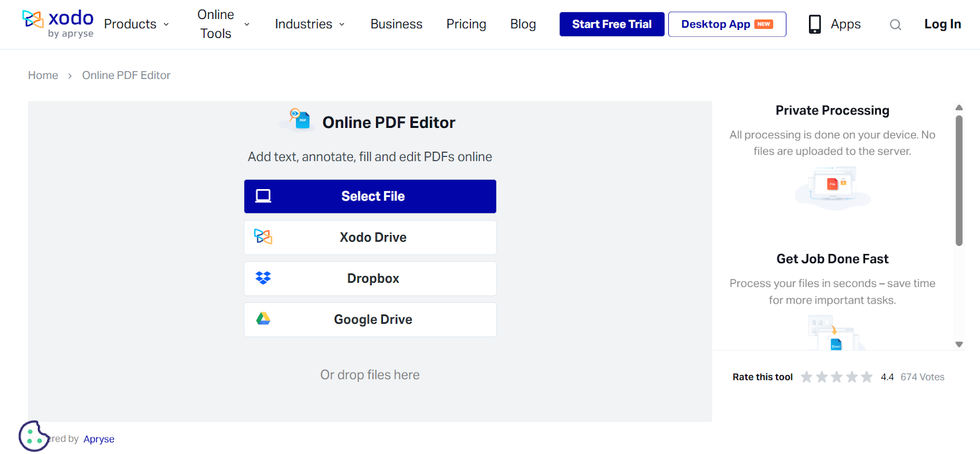Click the search magnifier icon
This screenshot has height=454, width=980.
(895, 24)
